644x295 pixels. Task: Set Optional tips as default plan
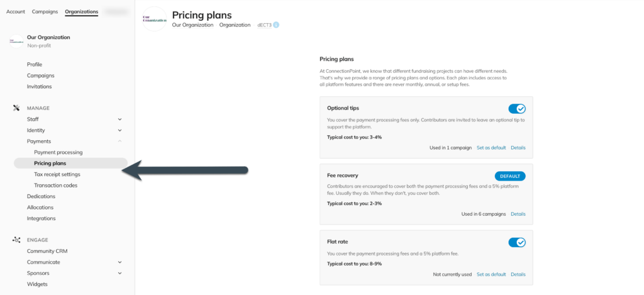[491, 148]
